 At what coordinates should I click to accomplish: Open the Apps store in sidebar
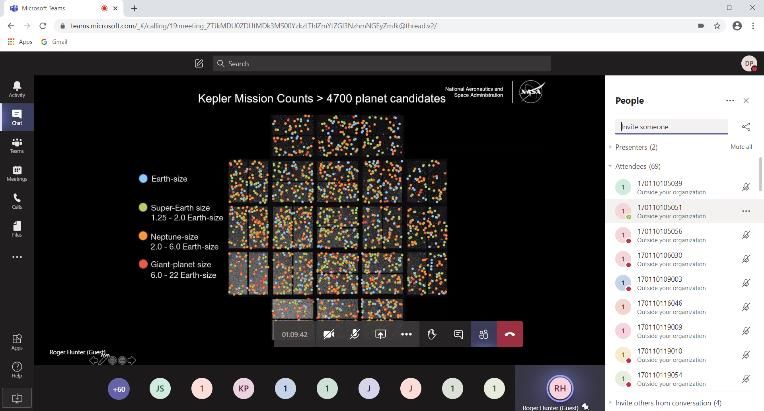tap(17, 341)
